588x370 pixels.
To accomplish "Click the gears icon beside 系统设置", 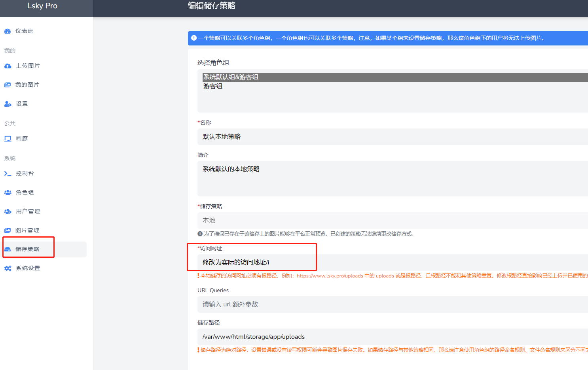I will tap(8, 268).
